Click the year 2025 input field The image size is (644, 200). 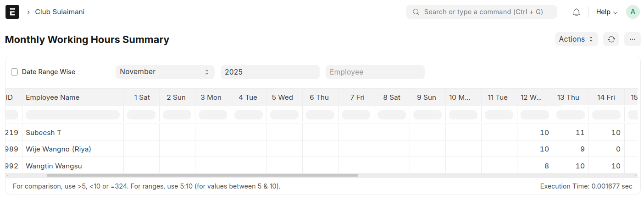pyautogui.click(x=270, y=72)
